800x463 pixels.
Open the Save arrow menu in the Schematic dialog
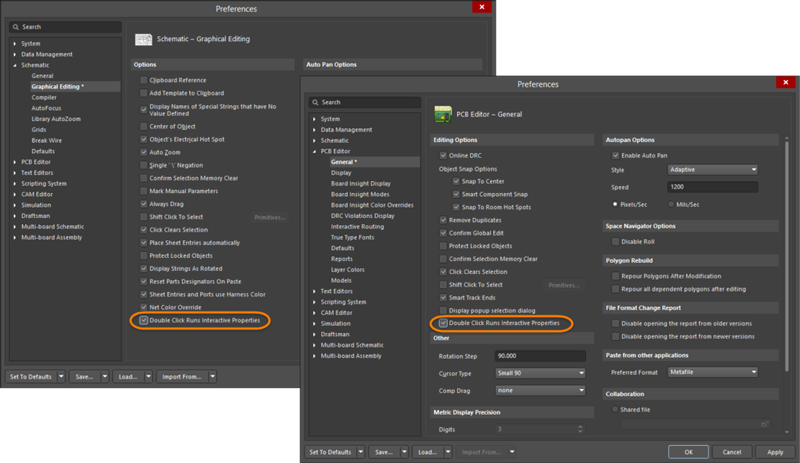105,377
